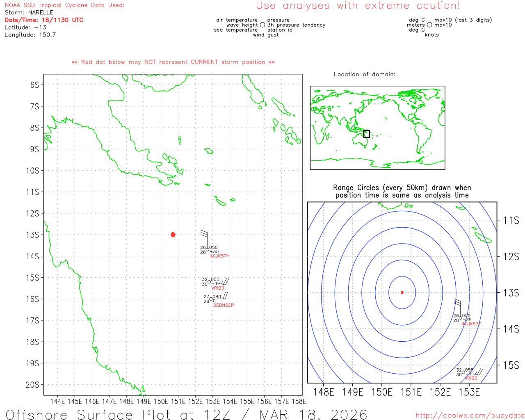Click the '+35' pressure tendency on main map
Viewport: 525px width, 420px height.
[x=215, y=251]
